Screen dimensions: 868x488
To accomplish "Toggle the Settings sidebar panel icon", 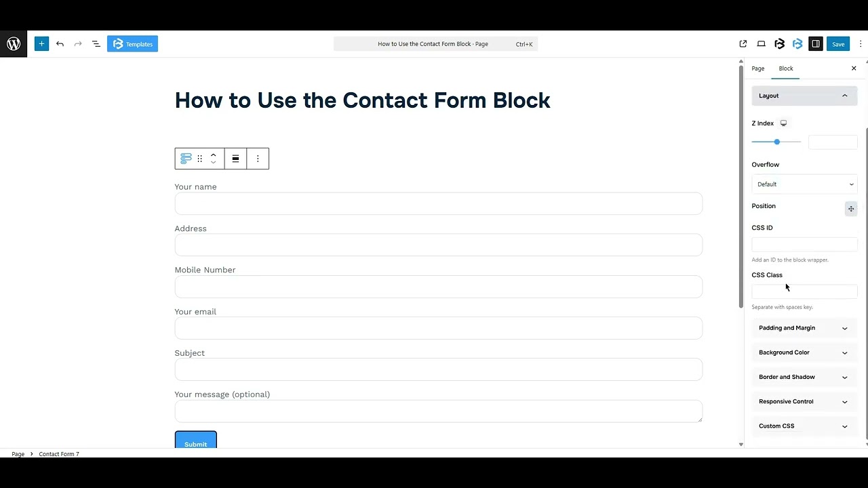I will [816, 43].
